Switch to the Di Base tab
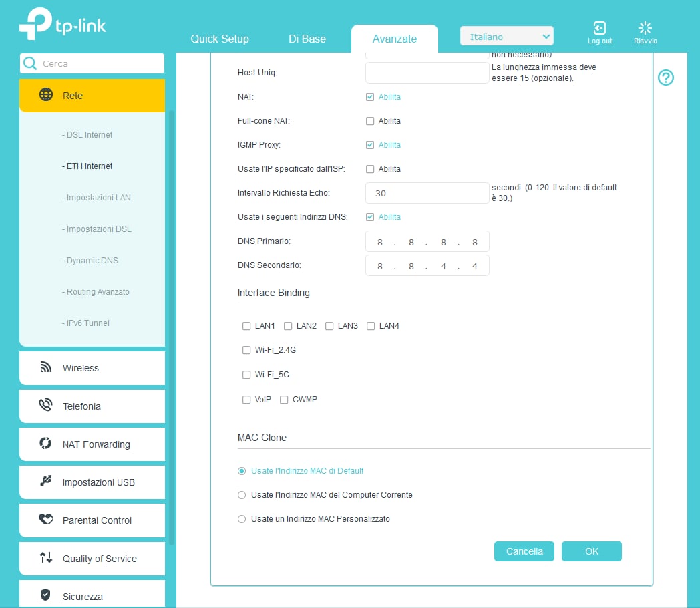The width and height of the screenshot is (700, 608). point(307,39)
